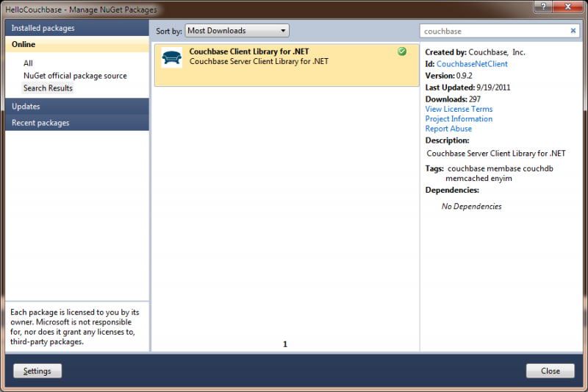Click the green installed checkmark icon

pyautogui.click(x=402, y=51)
